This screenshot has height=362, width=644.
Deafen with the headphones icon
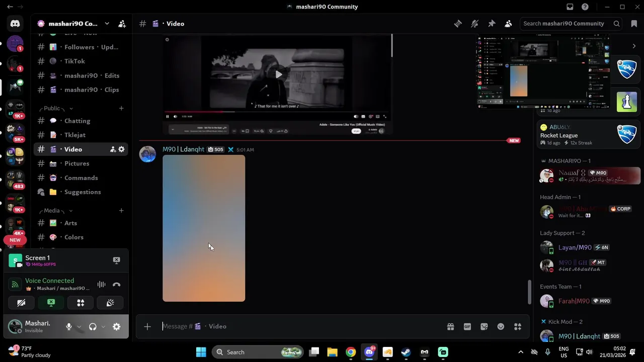coord(93,326)
